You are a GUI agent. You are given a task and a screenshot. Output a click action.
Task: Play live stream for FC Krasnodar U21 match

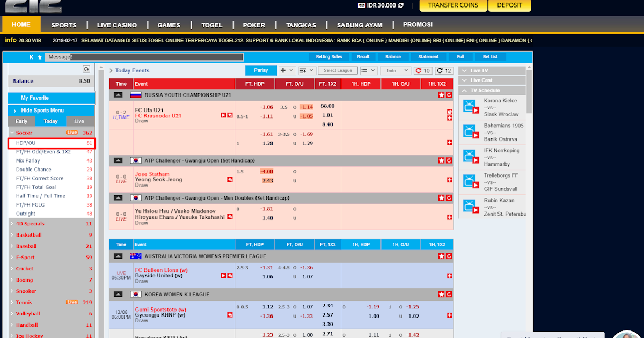223,115
